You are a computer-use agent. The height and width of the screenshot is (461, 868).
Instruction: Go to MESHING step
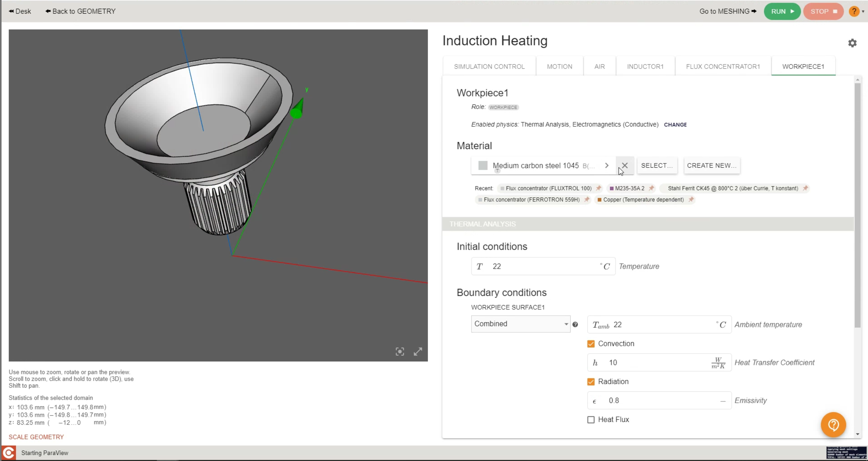728,11
